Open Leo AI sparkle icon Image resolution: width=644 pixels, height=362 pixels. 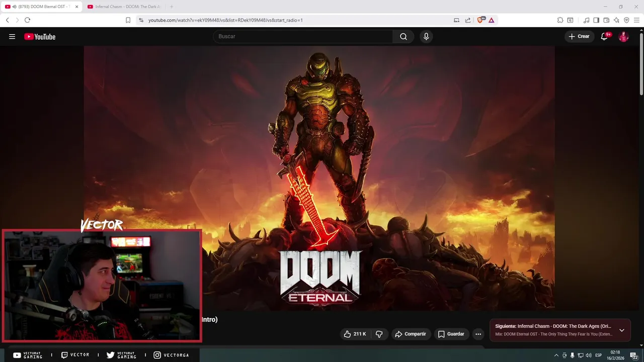(616, 20)
